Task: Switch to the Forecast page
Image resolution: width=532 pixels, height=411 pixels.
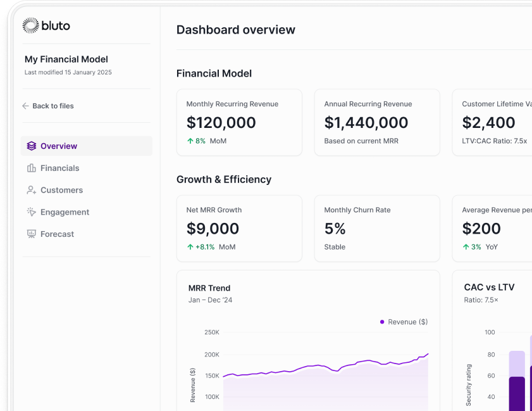Action: tap(57, 234)
